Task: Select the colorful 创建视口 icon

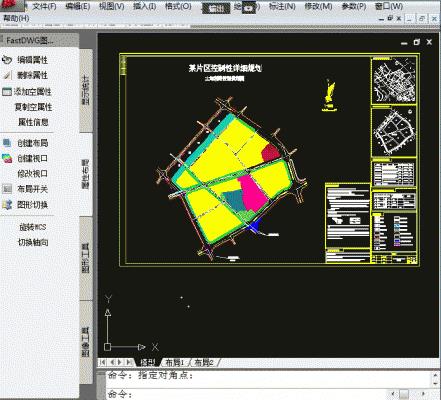Action: (x=7, y=158)
